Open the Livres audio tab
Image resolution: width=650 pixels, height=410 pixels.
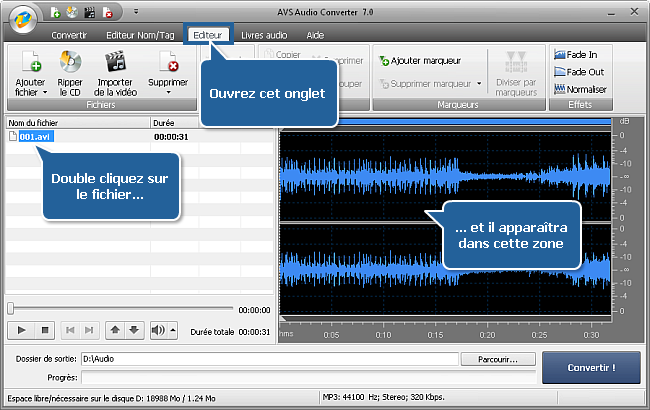tap(264, 34)
